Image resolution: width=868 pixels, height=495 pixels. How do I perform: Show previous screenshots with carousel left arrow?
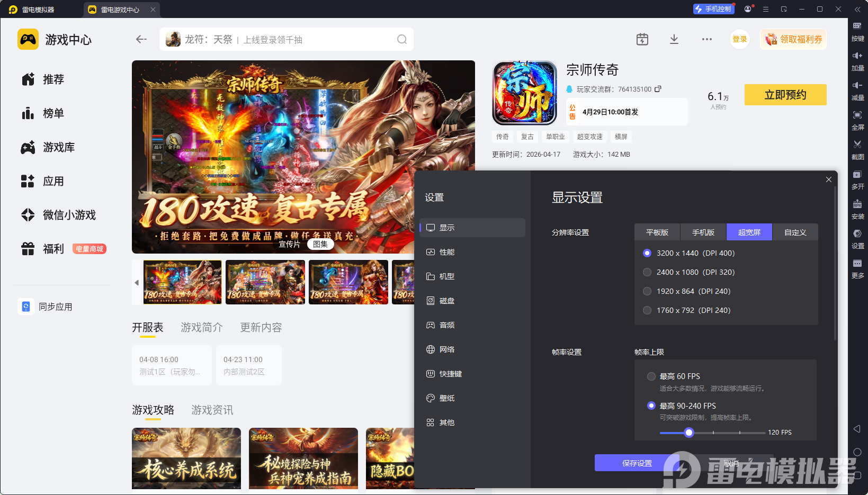(137, 283)
